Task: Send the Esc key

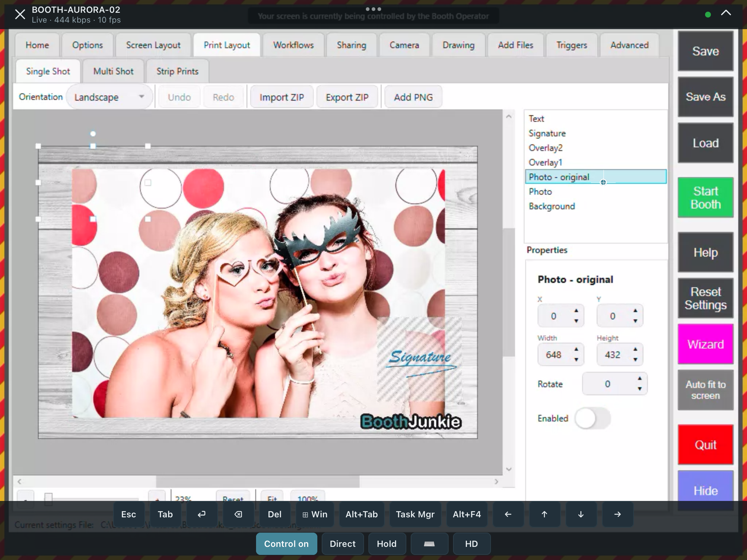Action: point(129,514)
